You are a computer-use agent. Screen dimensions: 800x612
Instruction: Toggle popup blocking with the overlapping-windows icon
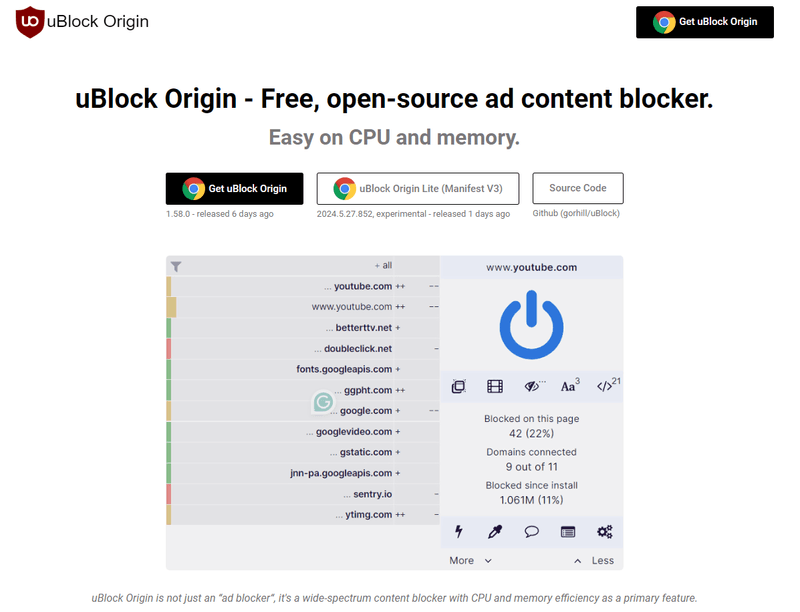458,384
